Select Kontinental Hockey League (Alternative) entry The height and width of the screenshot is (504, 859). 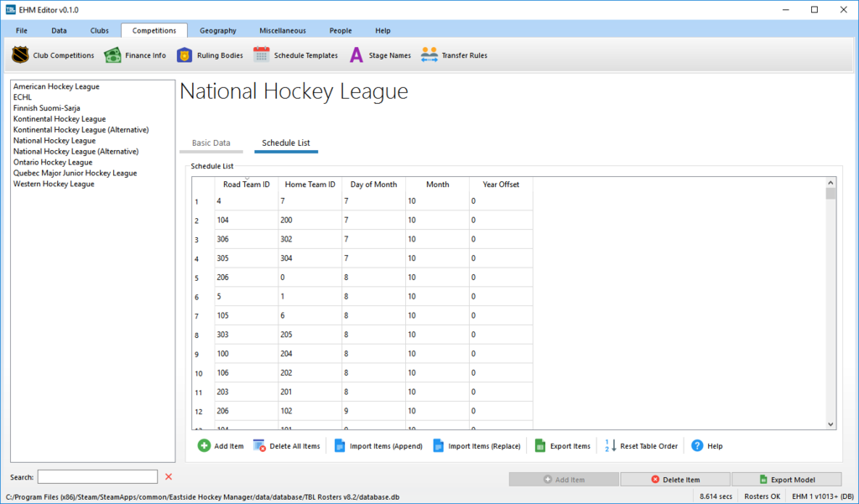point(81,130)
